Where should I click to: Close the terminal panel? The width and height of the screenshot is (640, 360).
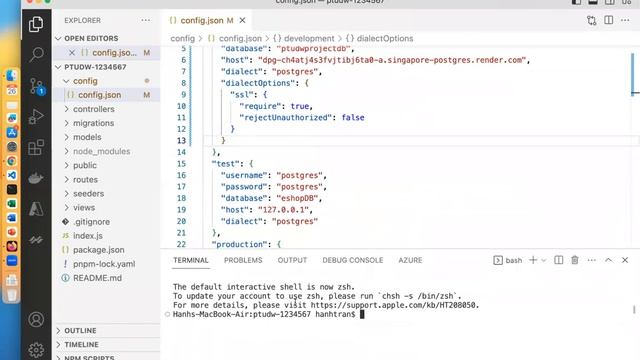click(x=625, y=260)
